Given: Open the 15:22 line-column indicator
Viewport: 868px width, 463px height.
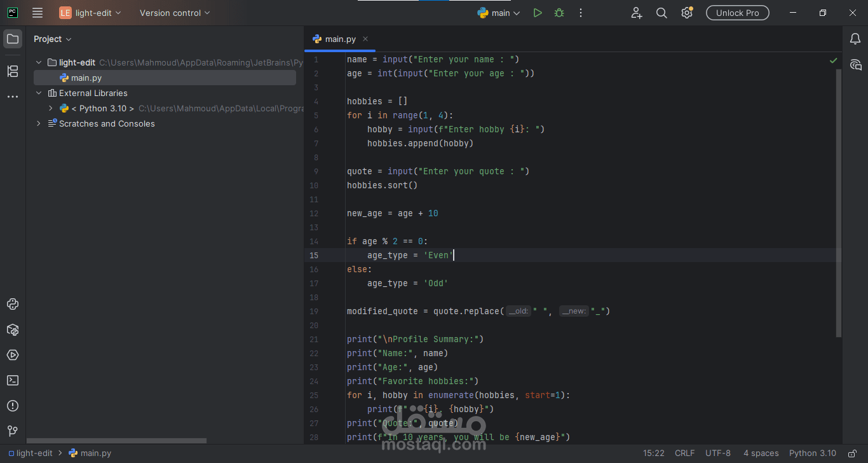Looking at the screenshot, I should [x=653, y=453].
